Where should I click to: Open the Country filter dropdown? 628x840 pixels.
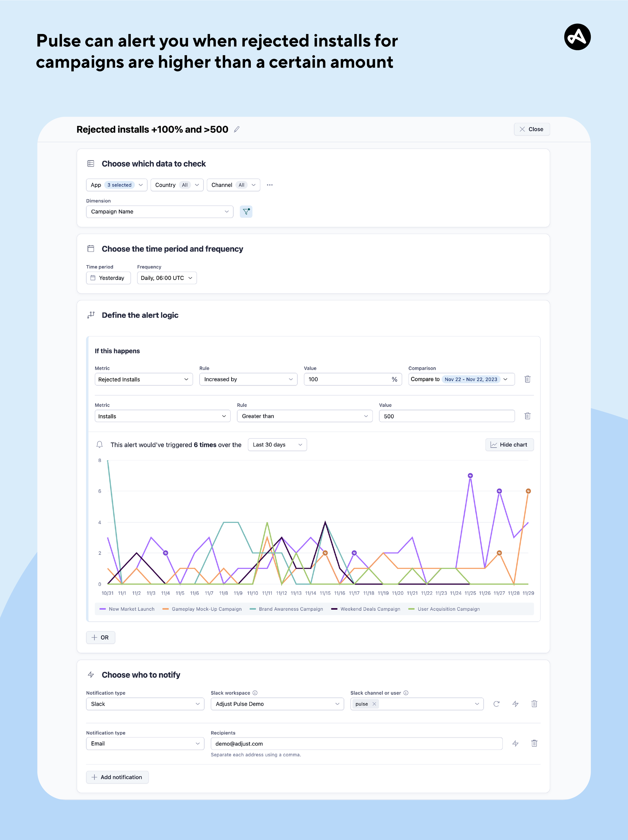[x=177, y=185]
